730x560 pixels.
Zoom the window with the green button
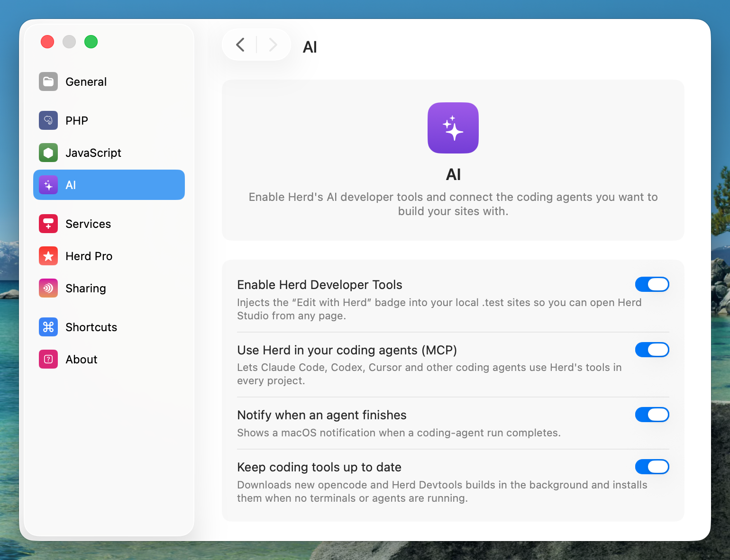[91, 42]
